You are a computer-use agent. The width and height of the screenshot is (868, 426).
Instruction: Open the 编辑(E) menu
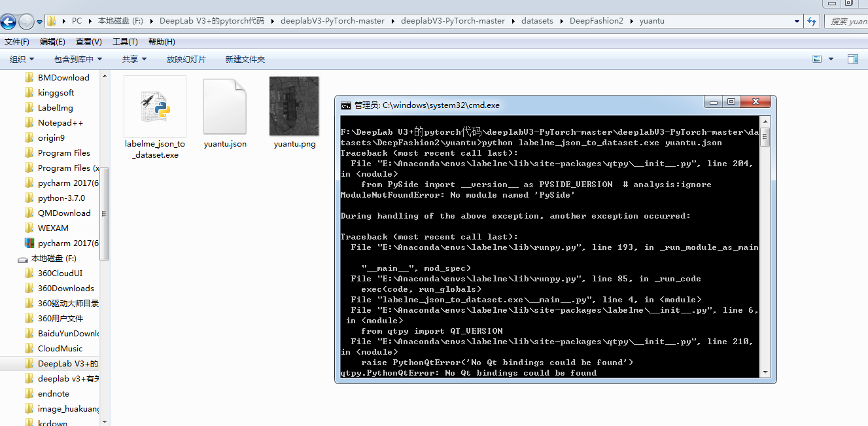pos(52,42)
